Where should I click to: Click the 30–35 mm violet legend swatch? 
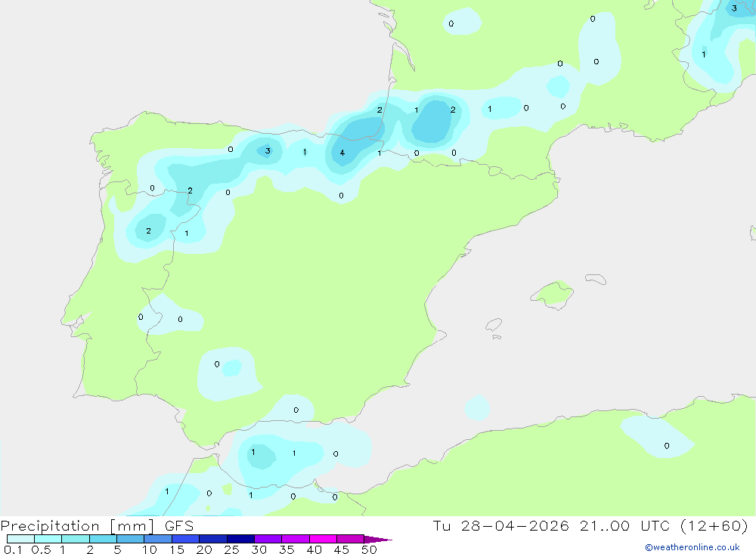coord(268,539)
